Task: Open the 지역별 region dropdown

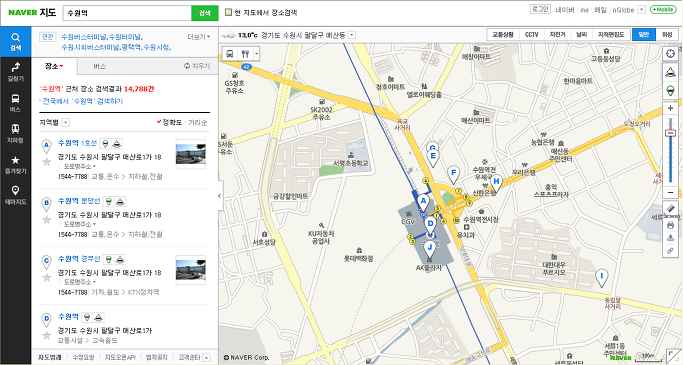Action: [x=65, y=123]
